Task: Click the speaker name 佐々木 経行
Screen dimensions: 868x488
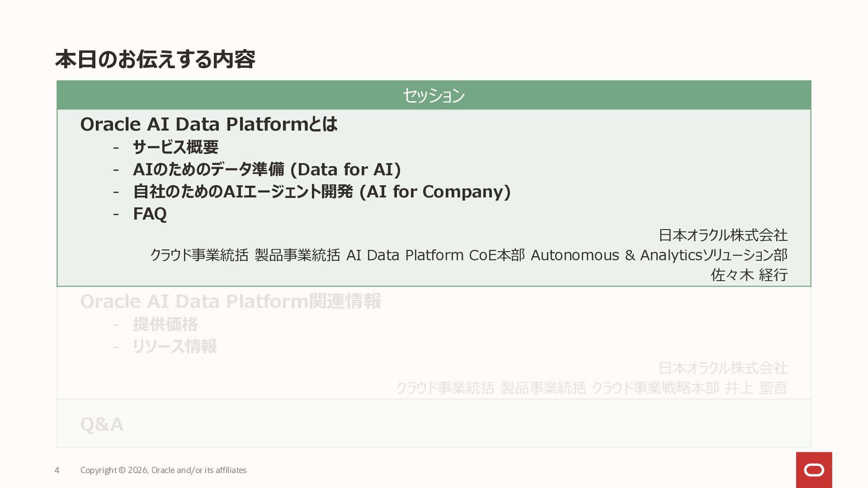Action: (x=749, y=275)
